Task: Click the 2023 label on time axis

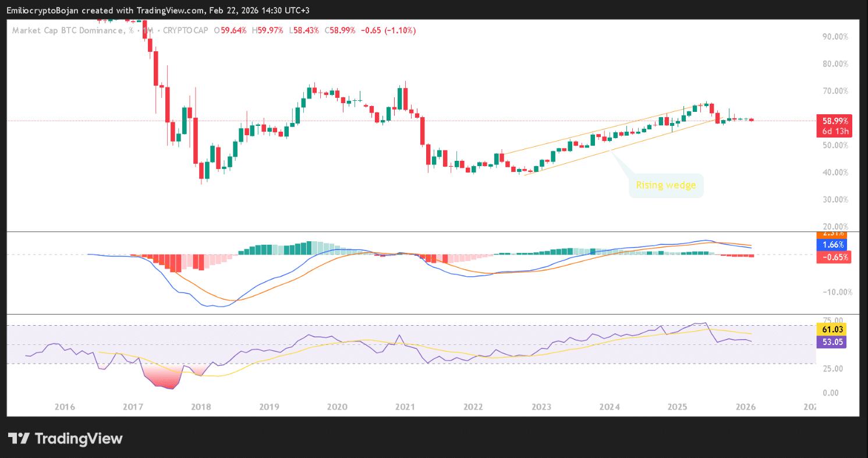Action: point(541,406)
